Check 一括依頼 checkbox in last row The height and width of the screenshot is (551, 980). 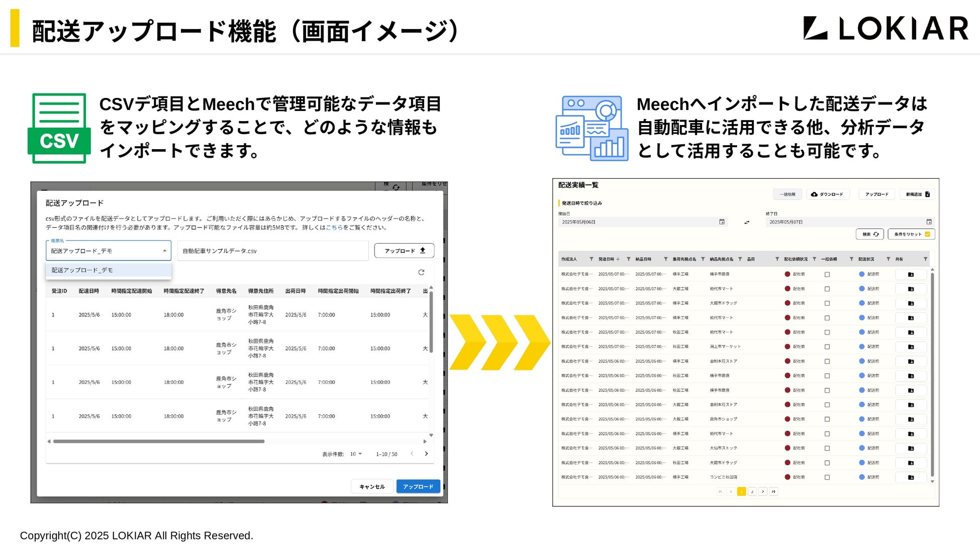(827, 478)
